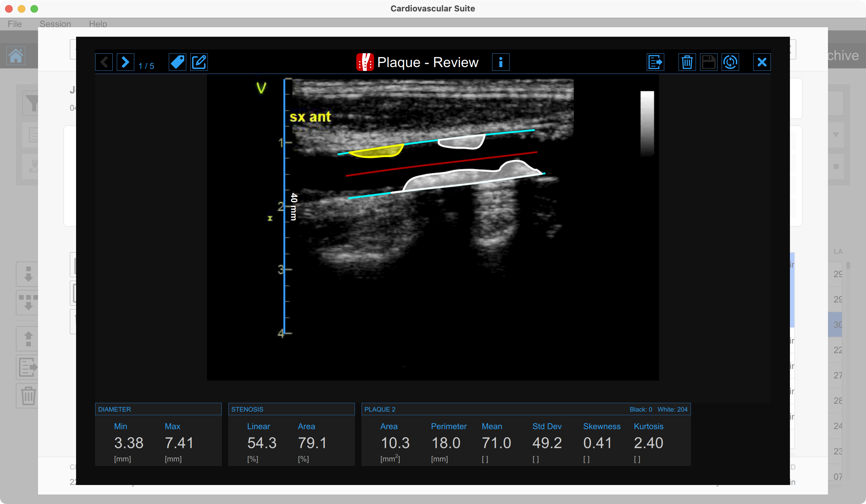Click the PLAQUE 2 panel header
Image resolution: width=866 pixels, height=504 pixels.
380,409
